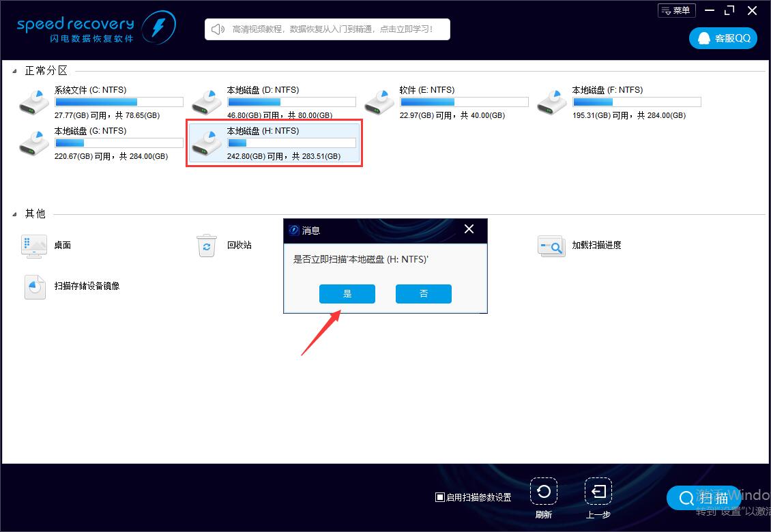Click the C: drive usage bar
The image size is (771, 532).
tap(119, 102)
